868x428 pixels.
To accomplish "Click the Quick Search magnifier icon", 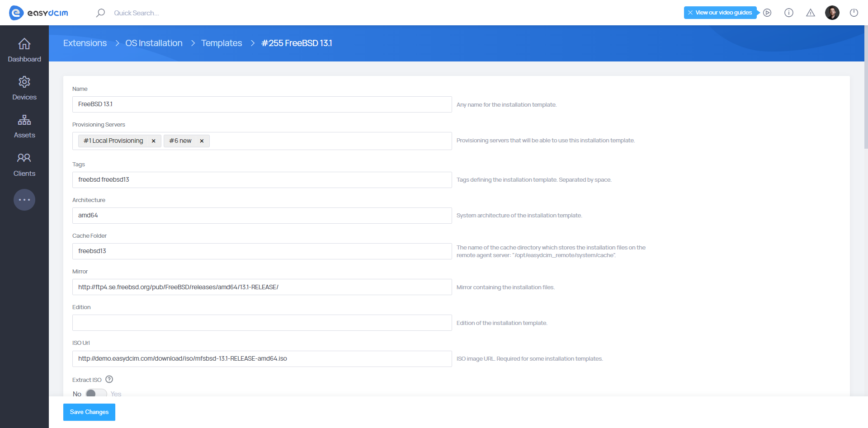I will (x=100, y=13).
